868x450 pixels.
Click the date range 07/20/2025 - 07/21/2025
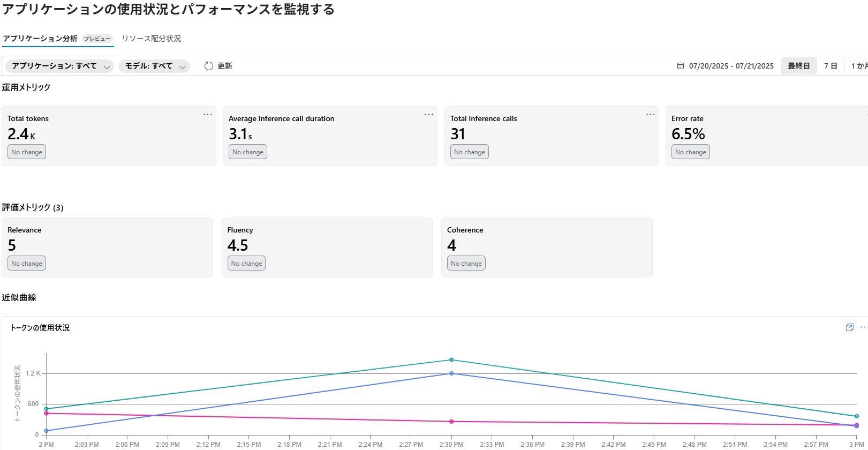[731, 66]
